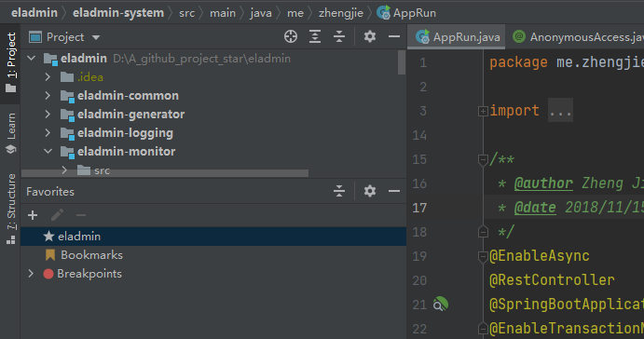
Task: Expand the Breakpoints favorites node
Action: point(31,273)
